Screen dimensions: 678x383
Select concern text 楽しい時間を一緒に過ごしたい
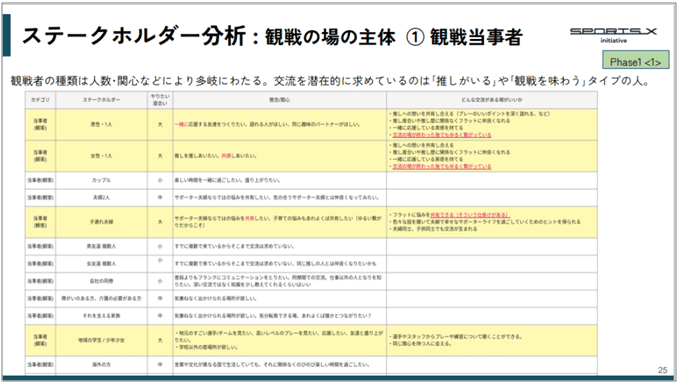[208, 180]
